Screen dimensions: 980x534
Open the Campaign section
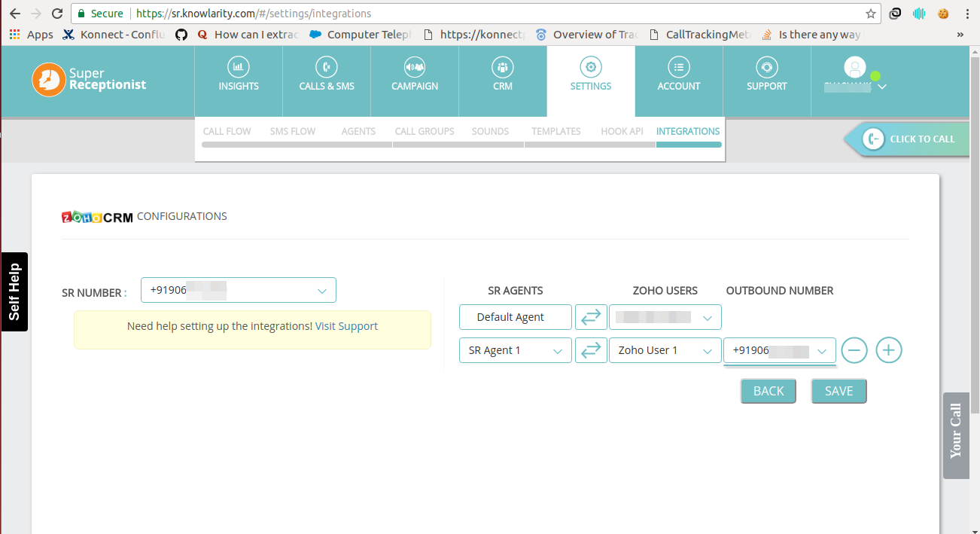click(415, 81)
